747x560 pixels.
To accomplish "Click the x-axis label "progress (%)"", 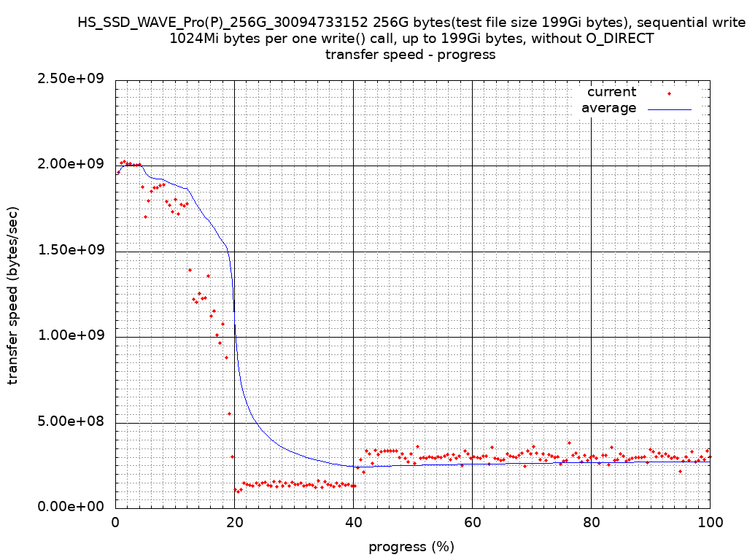I will pyautogui.click(x=411, y=547).
